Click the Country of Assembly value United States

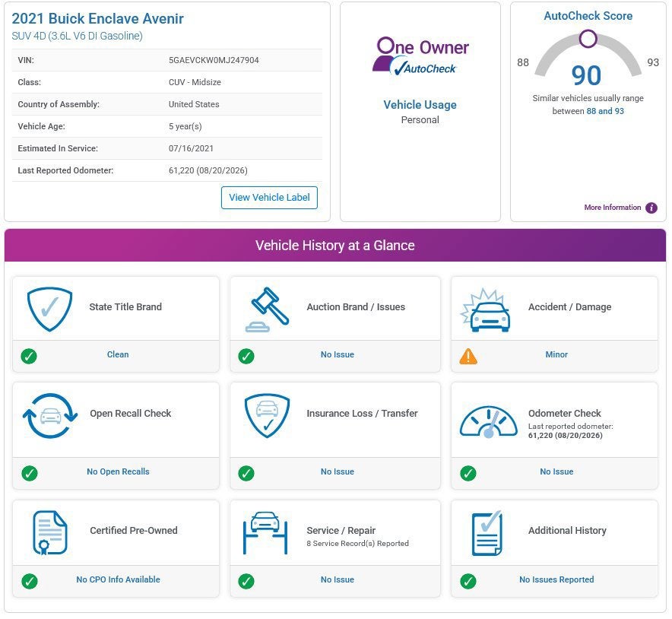[x=194, y=104]
